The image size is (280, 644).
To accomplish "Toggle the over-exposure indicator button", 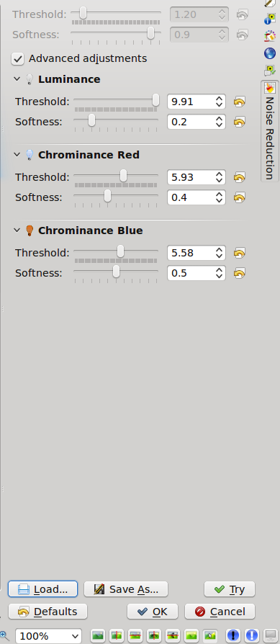I will pyautogui.click(x=252, y=635).
